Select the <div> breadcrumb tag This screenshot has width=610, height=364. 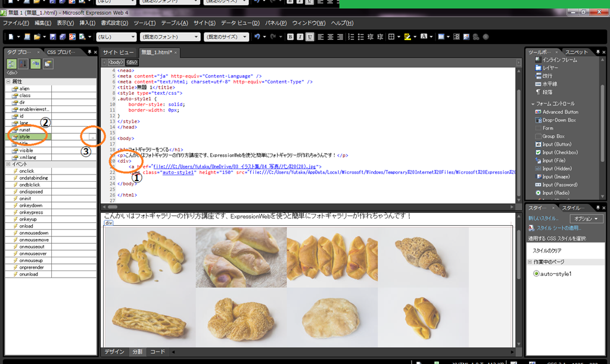(x=132, y=62)
